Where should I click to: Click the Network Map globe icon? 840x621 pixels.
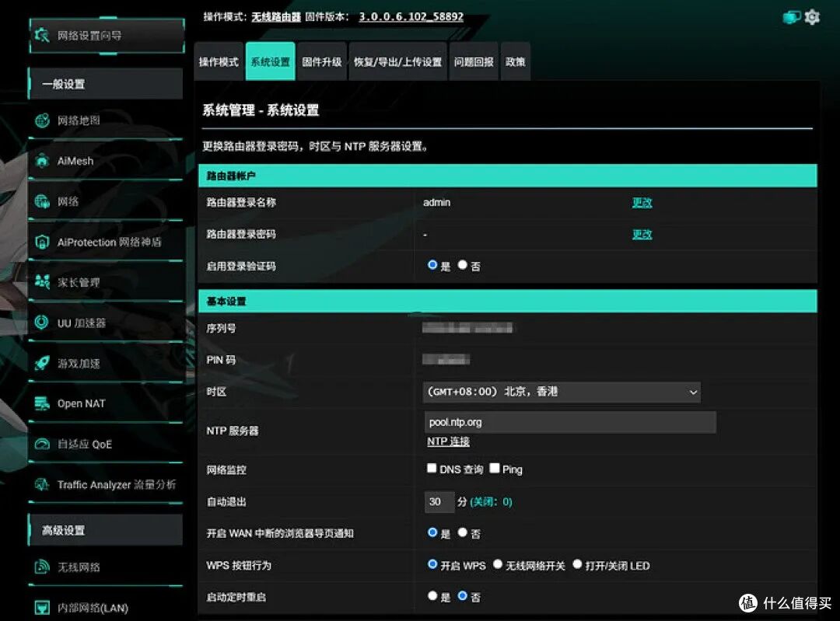tap(42, 120)
